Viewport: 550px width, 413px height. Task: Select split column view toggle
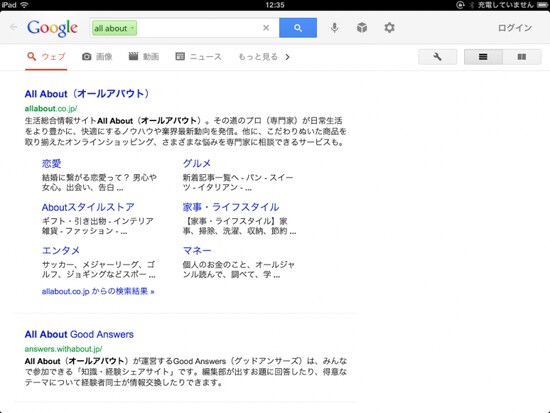pyautogui.click(x=522, y=57)
